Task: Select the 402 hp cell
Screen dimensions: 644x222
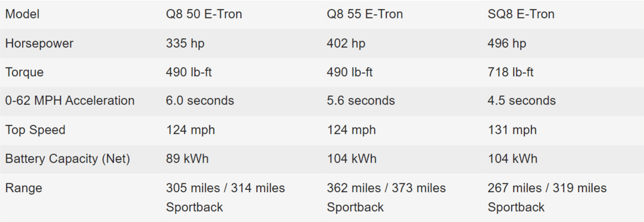Action: [346, 43]
